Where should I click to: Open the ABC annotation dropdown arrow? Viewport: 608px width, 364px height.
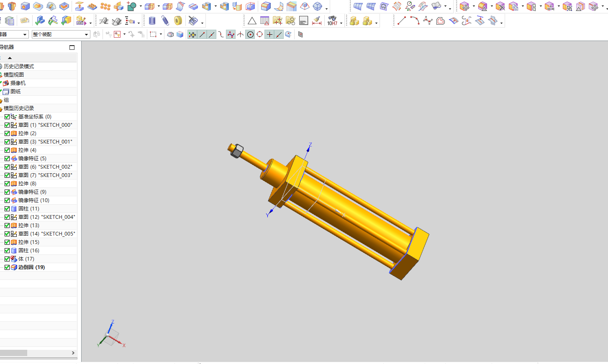(x=90, y=22)
